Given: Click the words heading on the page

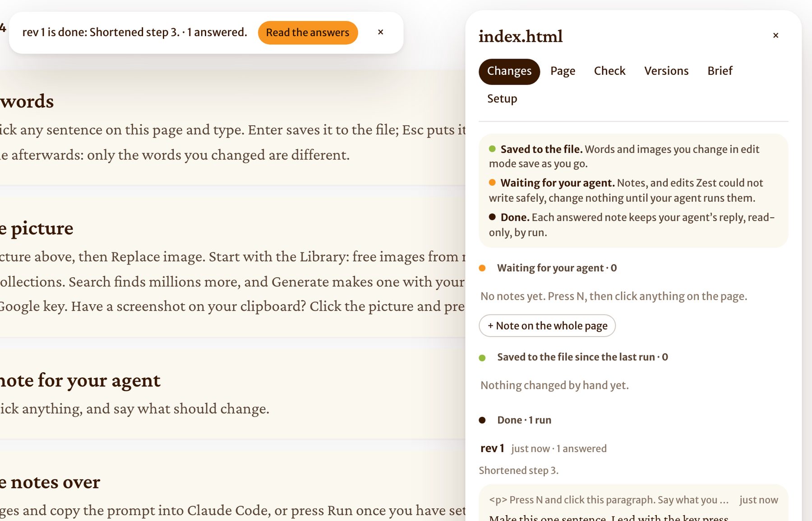Looking at the screenshot, I should 27,101.
